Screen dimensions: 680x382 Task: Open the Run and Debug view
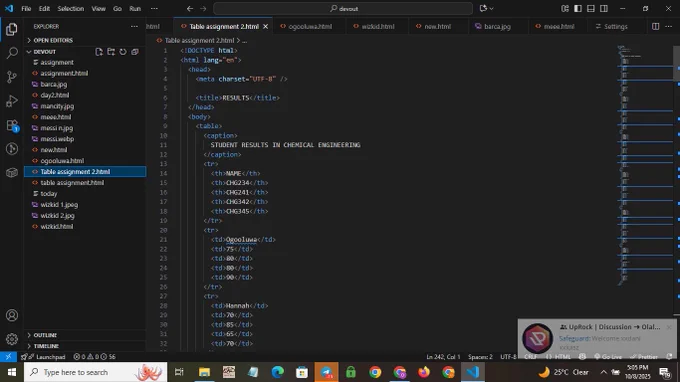[x=12, y=101]
